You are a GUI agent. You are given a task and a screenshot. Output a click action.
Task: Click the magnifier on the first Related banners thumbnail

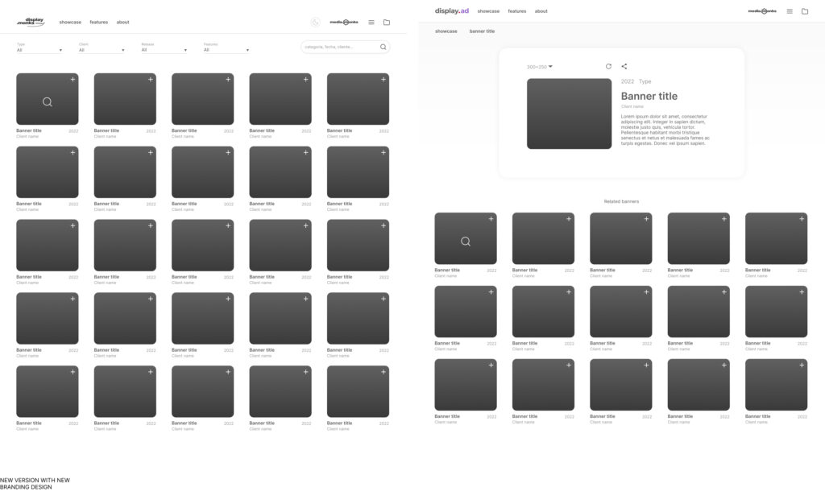pos(466,242)
